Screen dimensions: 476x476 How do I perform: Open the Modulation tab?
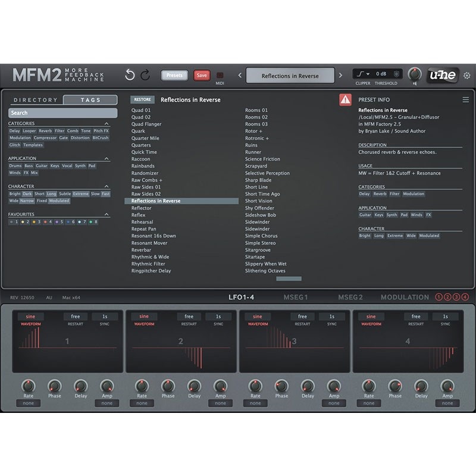click(405, 297)
